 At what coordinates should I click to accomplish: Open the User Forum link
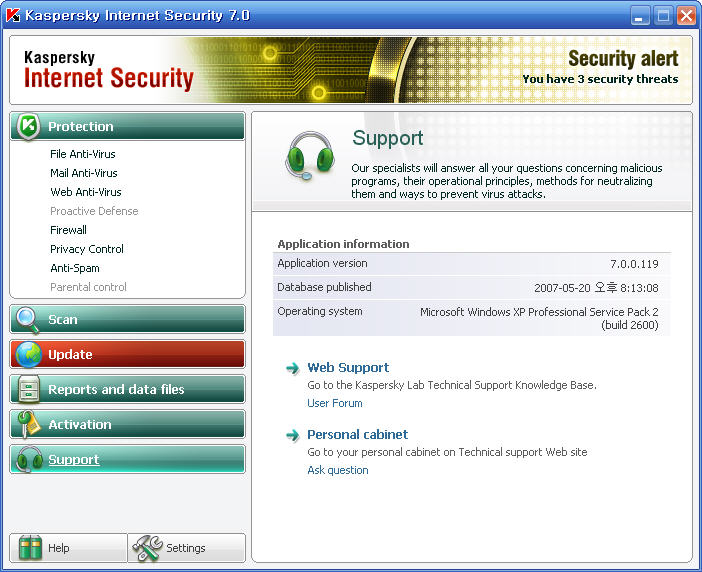click(334, 403)
